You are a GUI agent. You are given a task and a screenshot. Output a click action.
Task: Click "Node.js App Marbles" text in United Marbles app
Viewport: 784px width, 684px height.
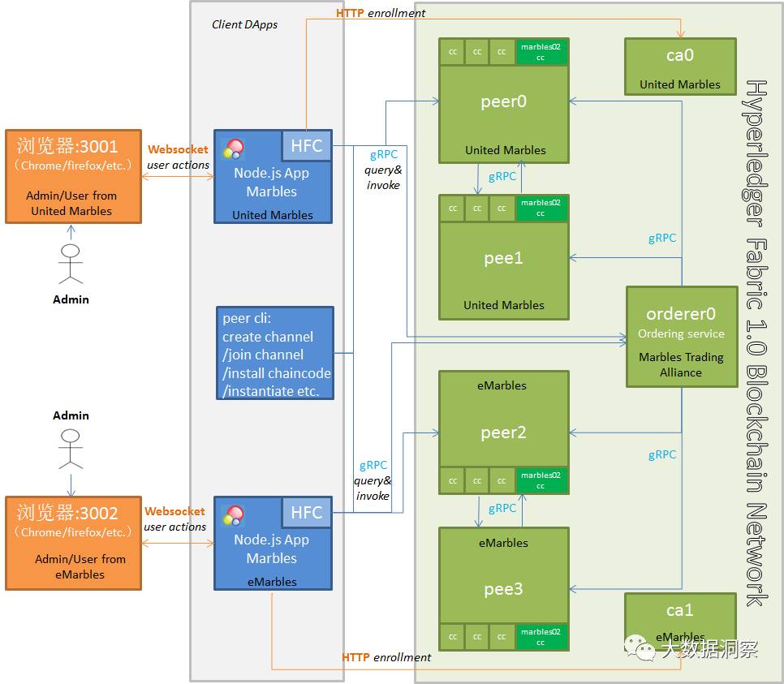272,182
